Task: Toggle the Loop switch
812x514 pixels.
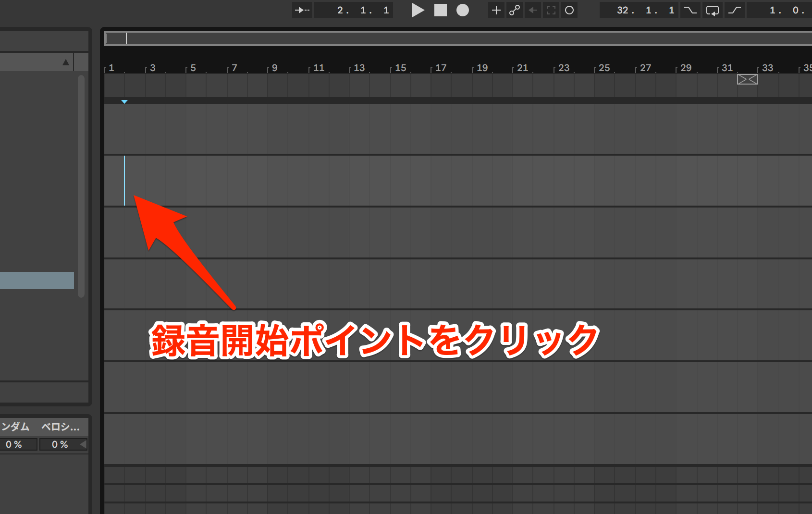Action: click(x=713, y=10)
